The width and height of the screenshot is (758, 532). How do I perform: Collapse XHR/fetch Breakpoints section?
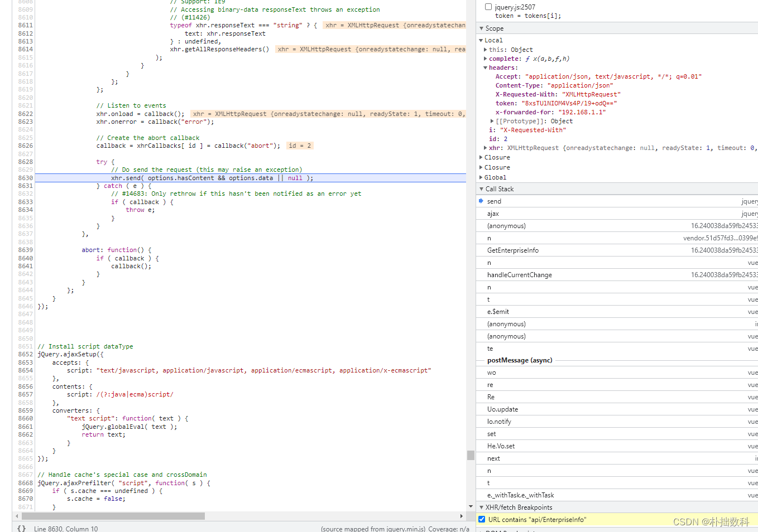[482, 507]
